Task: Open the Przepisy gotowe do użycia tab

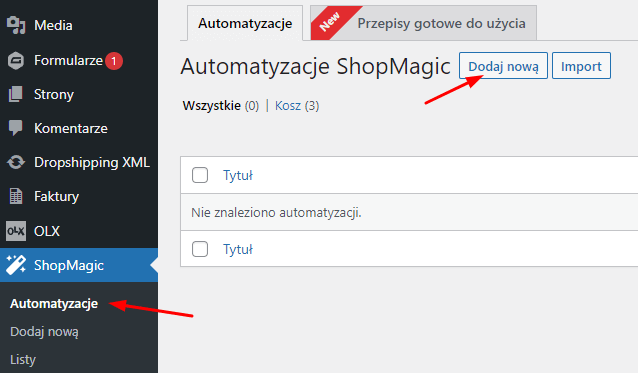Action: (x=424, y=23)
